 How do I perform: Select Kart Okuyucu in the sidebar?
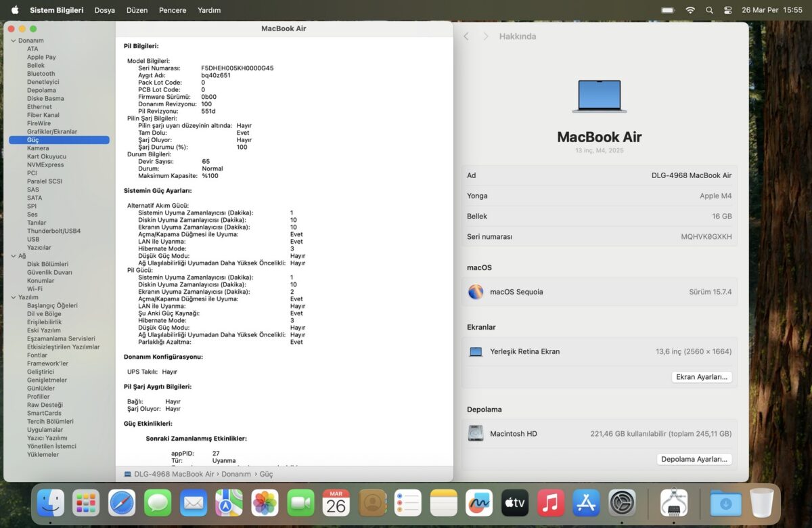(x=47, y=156)
